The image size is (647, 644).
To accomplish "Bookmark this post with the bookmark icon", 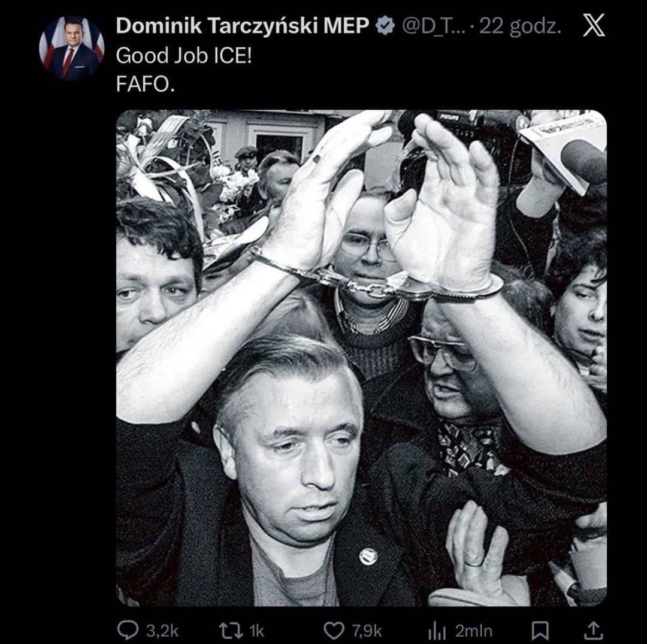I will (540, 631).
